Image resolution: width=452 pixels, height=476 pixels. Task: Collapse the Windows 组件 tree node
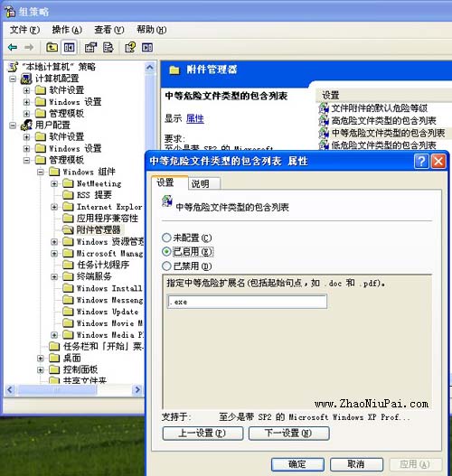point(41,172)
